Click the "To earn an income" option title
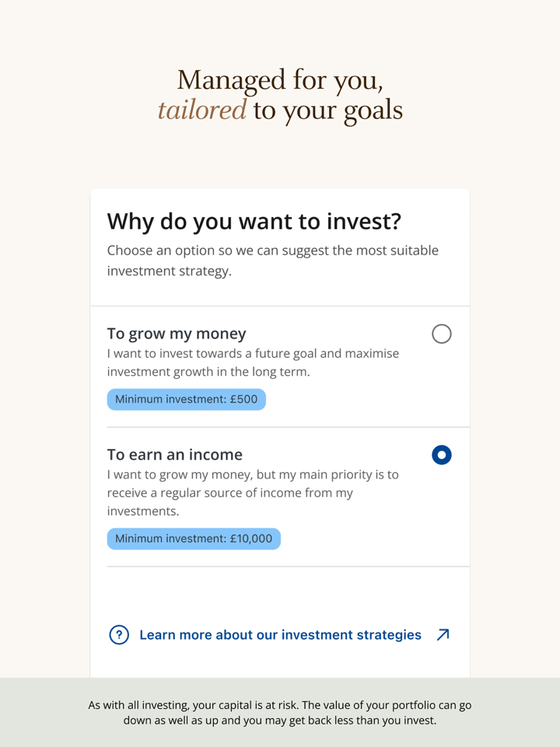 click(x=175, y=454)
